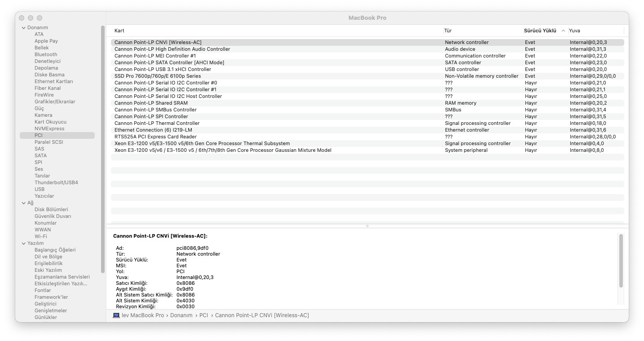This screenshot has width=644, height=341.
Task: Select Güç in the sidebar
Action: (x=40, y=108)
